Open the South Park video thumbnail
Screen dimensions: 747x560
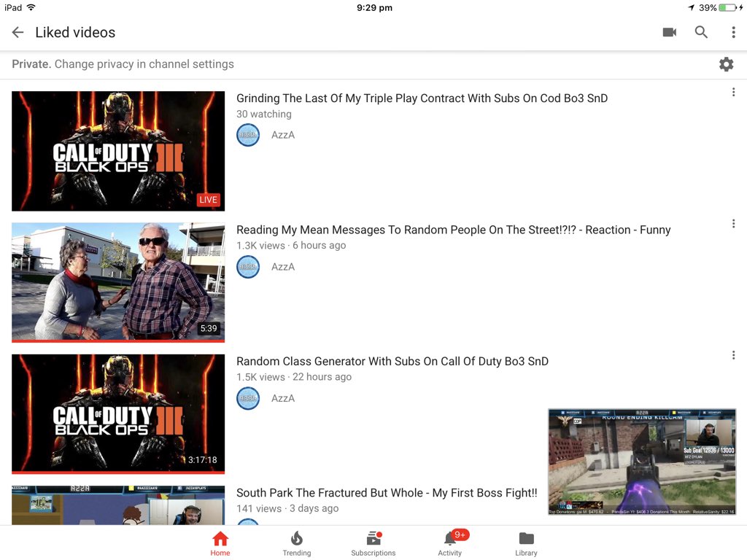tap(118, 505)
